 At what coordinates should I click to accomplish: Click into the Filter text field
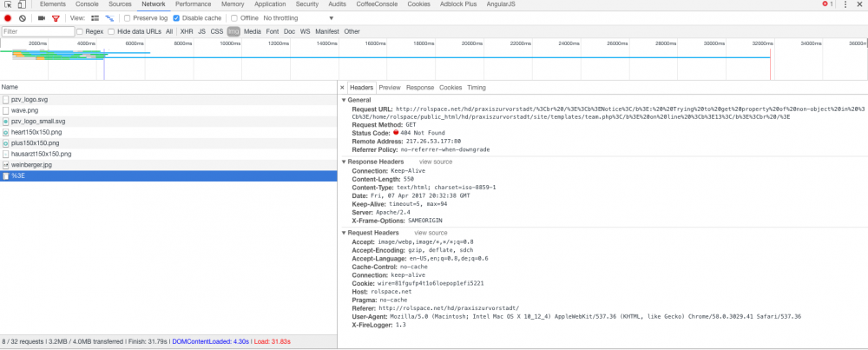(37, 31)
